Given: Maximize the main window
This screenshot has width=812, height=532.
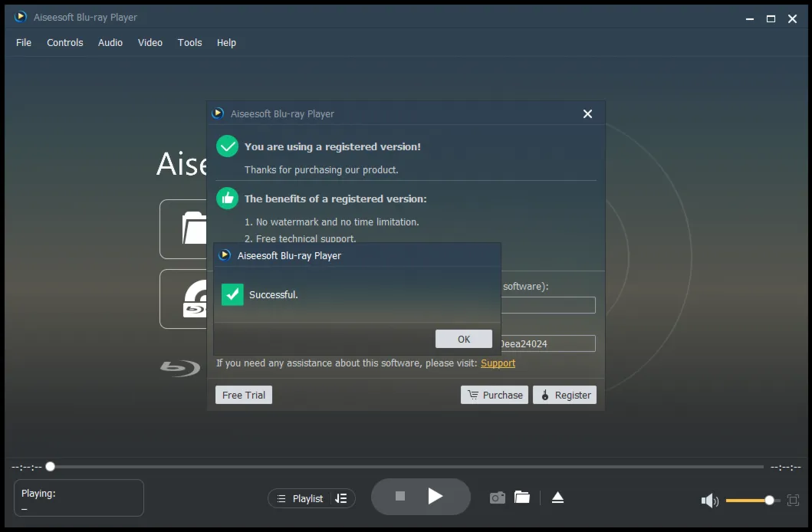Looking at the screenshot, I should [771, 18].
